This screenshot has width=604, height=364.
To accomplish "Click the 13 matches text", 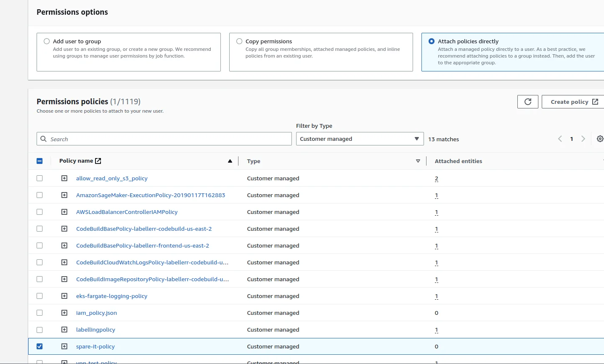I will [x=444, y=139].
